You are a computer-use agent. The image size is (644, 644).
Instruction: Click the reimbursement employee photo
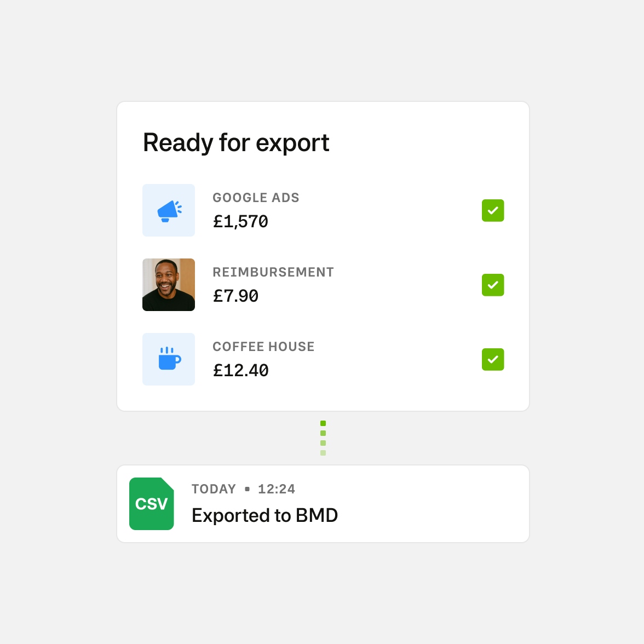169,285
